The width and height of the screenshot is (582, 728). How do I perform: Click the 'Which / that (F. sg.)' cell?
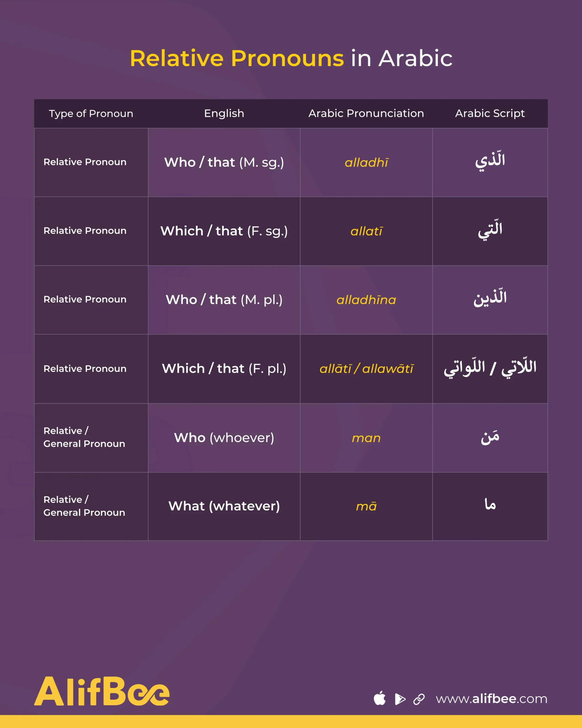224,231
